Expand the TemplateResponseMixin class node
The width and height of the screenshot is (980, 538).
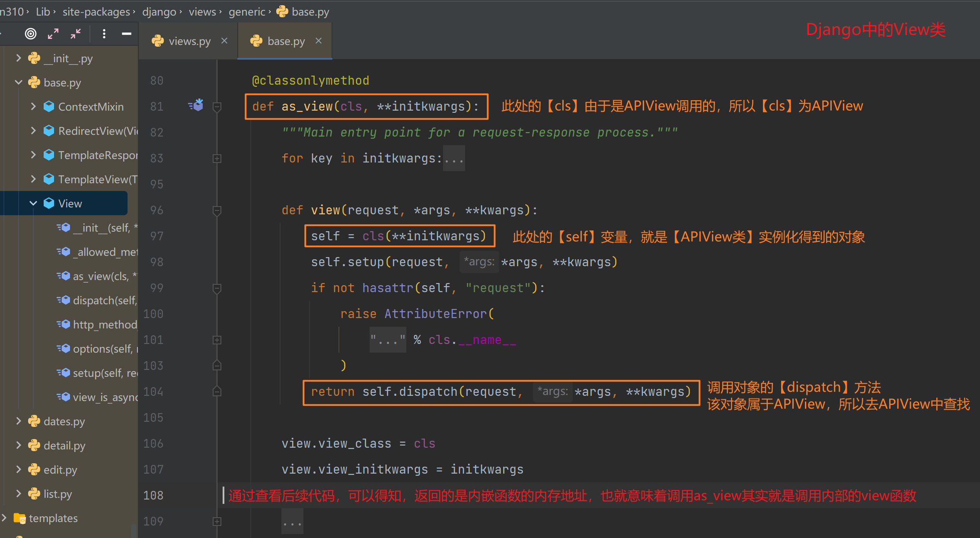coord(33,155)
